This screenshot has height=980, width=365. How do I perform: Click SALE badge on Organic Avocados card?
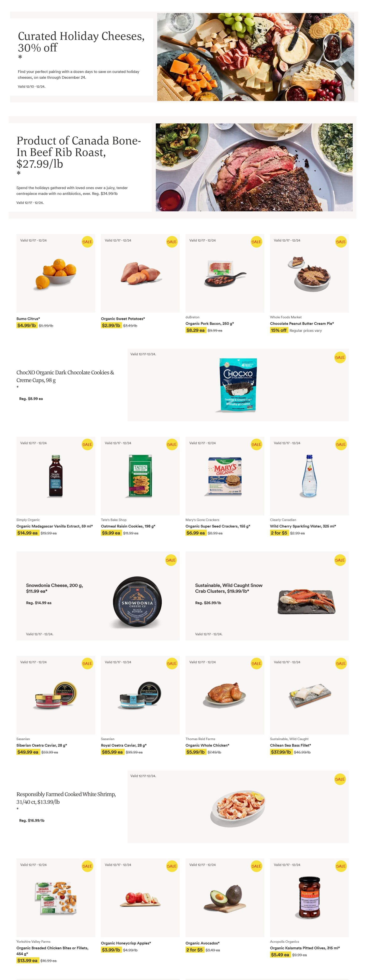coord(256,866)
